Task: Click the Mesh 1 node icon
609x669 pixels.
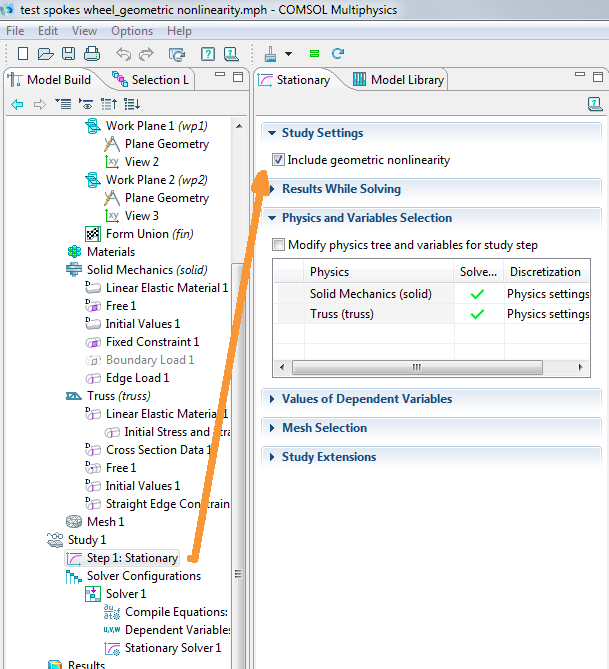Action: pos(75,522)
